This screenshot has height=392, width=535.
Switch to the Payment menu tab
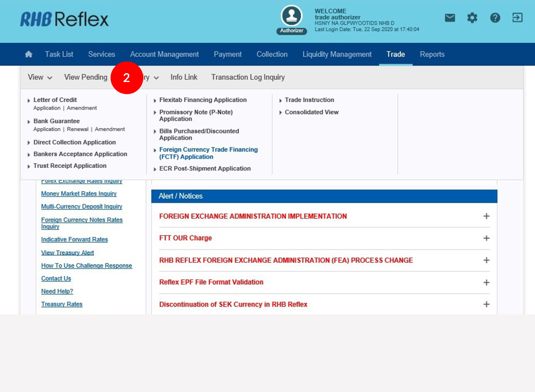click(227, 54)
